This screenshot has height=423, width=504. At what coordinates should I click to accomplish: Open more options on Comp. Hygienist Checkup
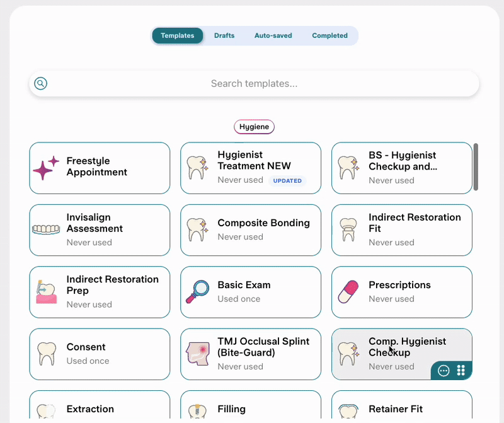coord(444,371)
